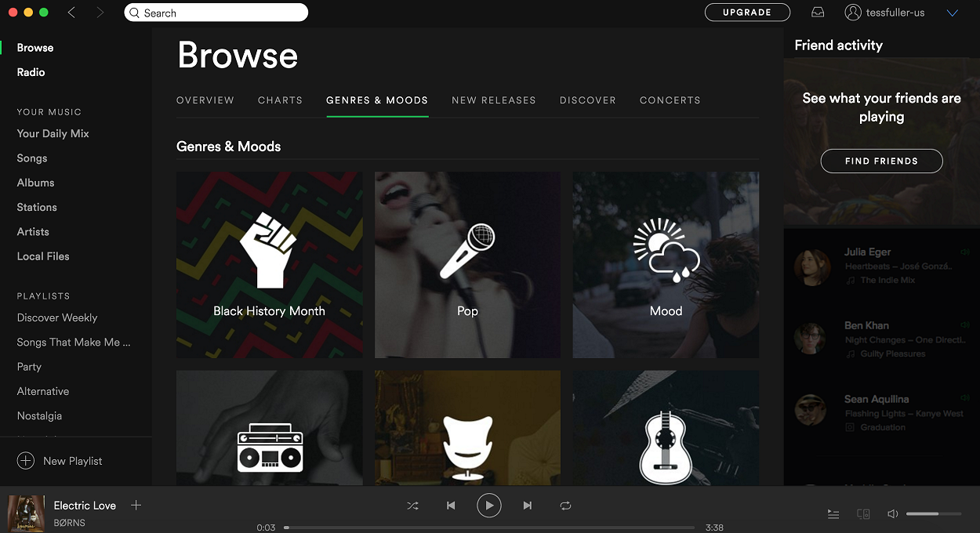Open Local Files
The image size is (980, 533).
point(43,256)
